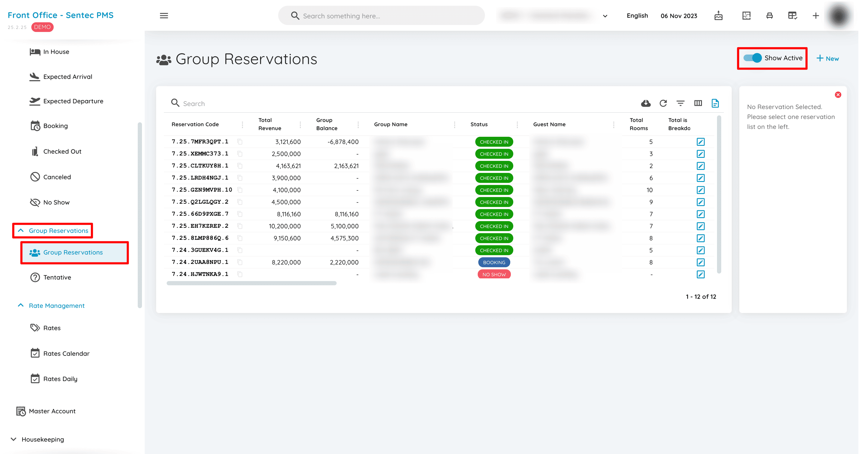Click the blue document export icon
Image resolution: width=868 pixels, height=454 pixels.
coord(715,103)
